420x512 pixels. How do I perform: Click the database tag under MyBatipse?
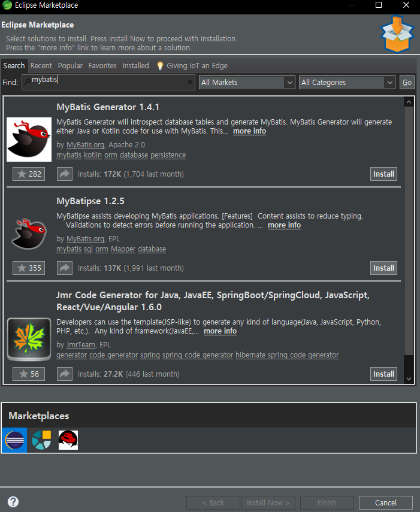point(152,249)
